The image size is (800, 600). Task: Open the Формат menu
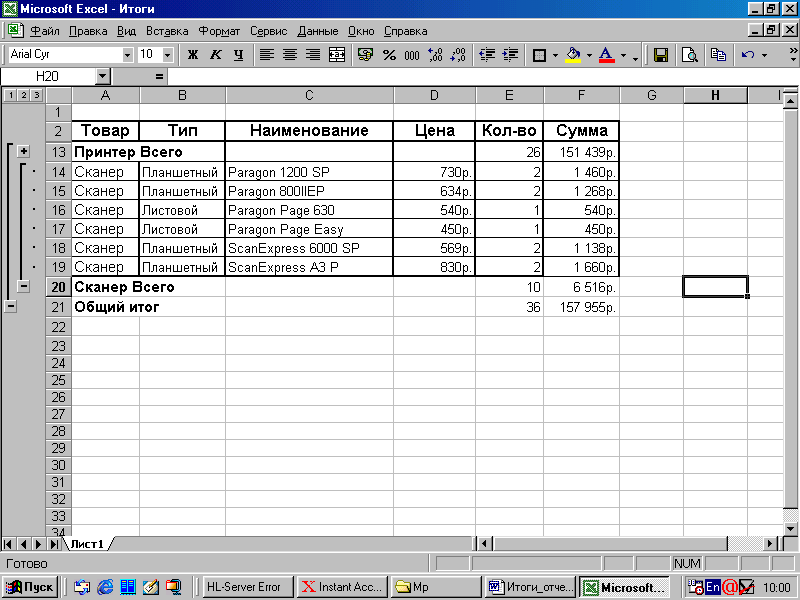[x=219, y=31]
